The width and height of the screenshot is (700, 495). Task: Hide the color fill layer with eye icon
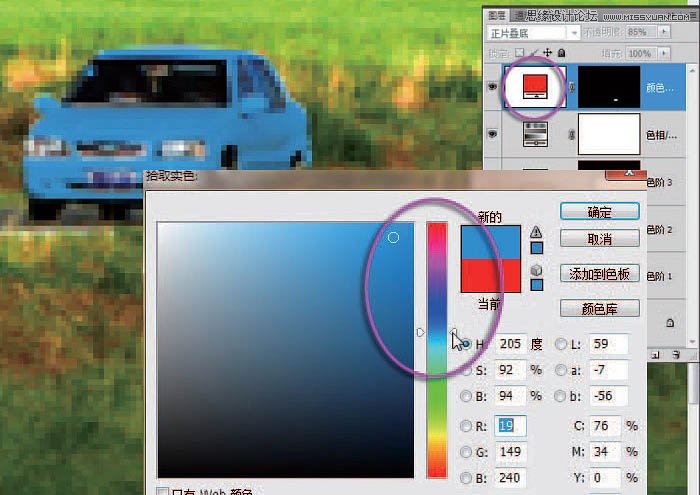[x=492, y=87]
